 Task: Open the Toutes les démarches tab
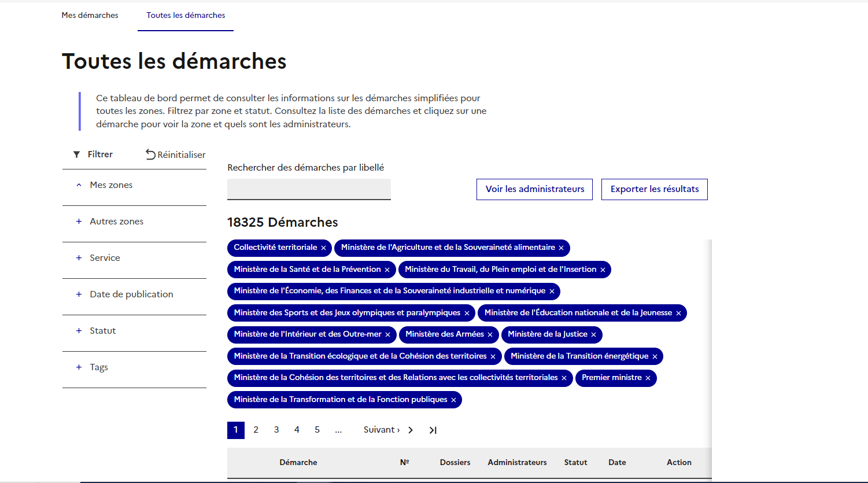pyautogui.click(x=185, y=16)
